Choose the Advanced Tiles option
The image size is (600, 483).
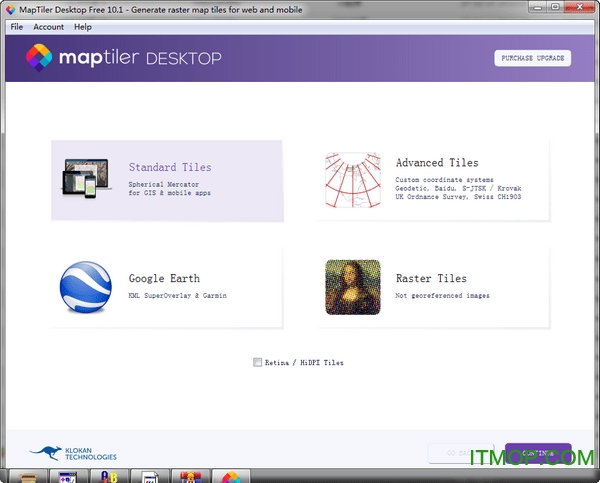click(434, 181)
